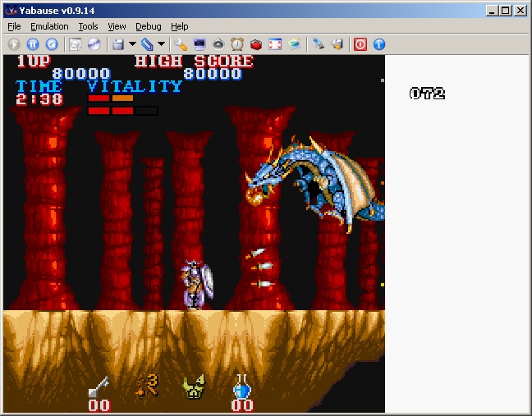
Task: Click the floppy with pencil transfer icon
Action: point(337,44)
